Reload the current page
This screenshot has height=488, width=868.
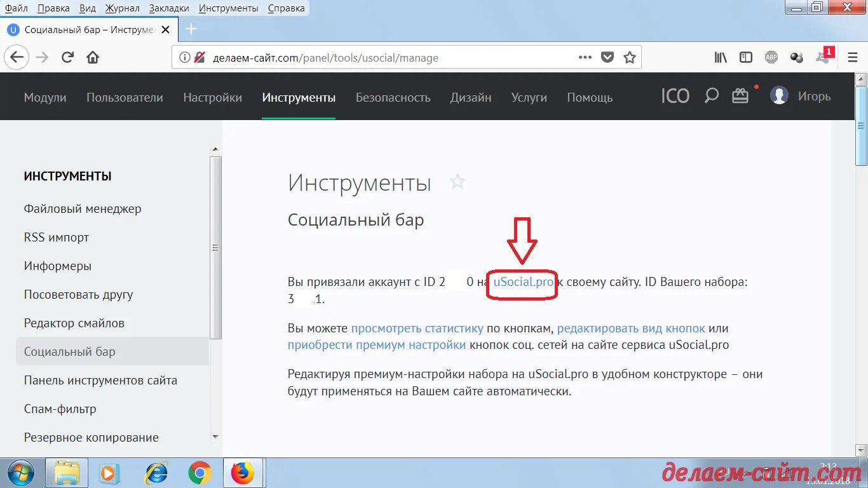click(67, 57)
